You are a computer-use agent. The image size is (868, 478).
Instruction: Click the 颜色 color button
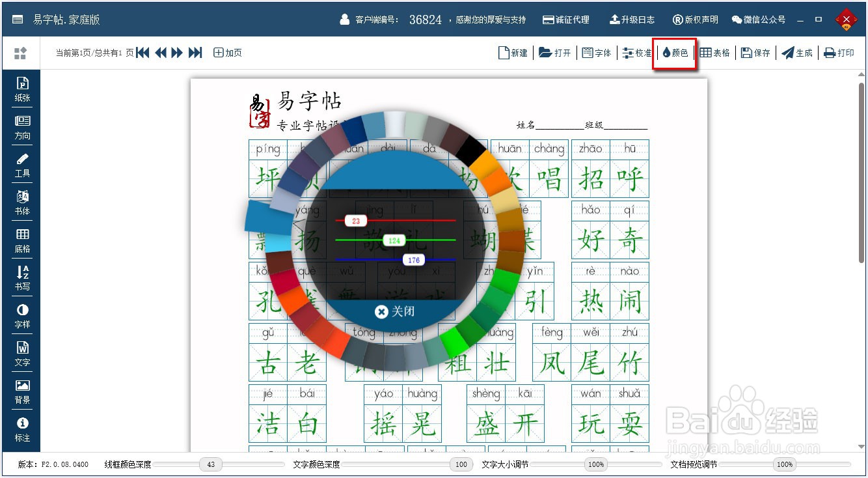(675, 53)
